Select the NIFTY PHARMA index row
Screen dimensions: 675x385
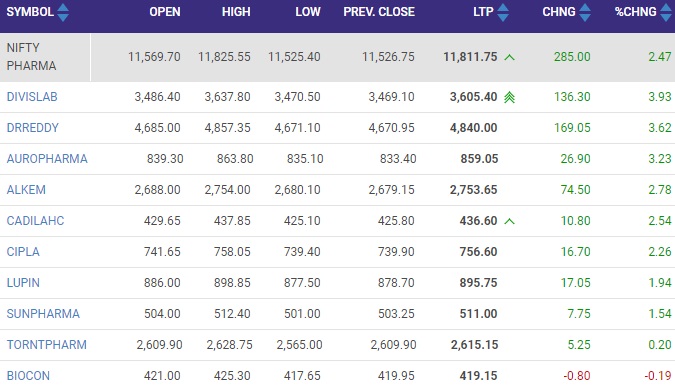(338, 57)
